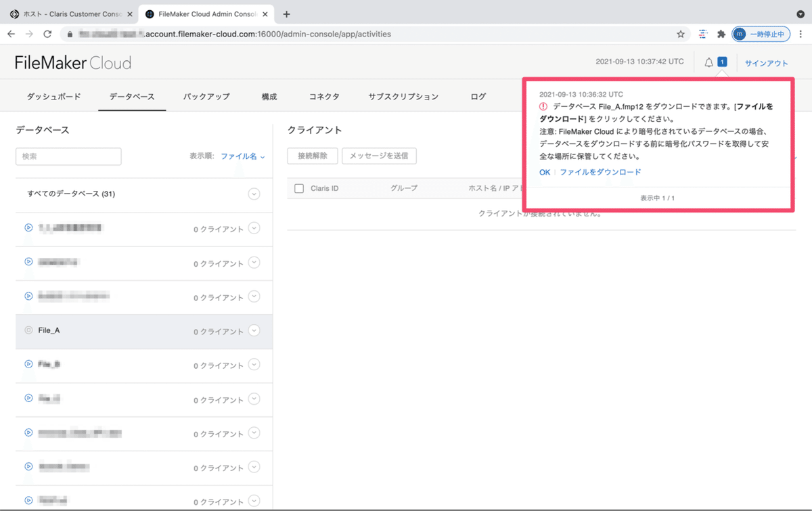Click the 接続解除 button
The image size is (812, 511).
click(x=311, y=155)
